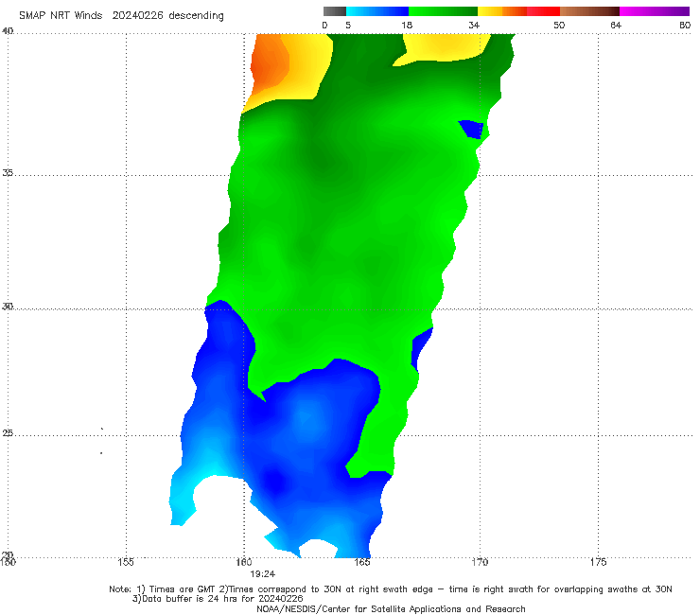The width and height of the screenshot is (700, 615).
Task: Click the latitude axis label '30'
Action: click(x=8, y=307)
